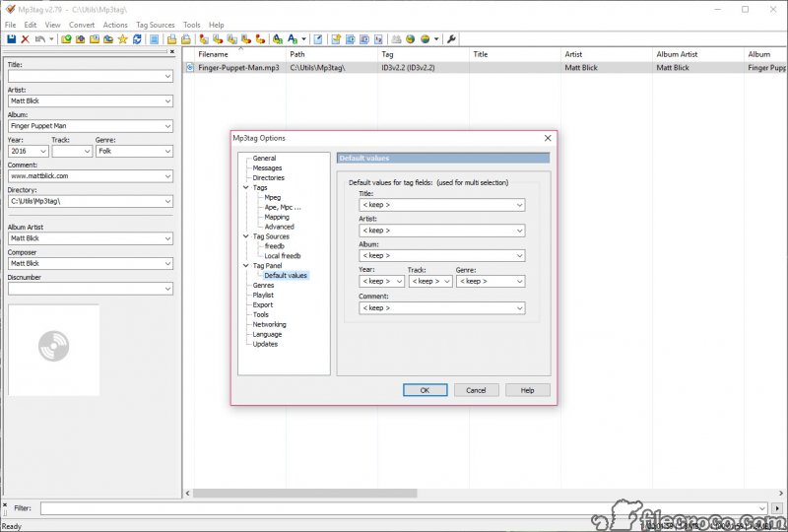
Task: Collapse the Tag Sources tree node
Action: coord(245,236)
